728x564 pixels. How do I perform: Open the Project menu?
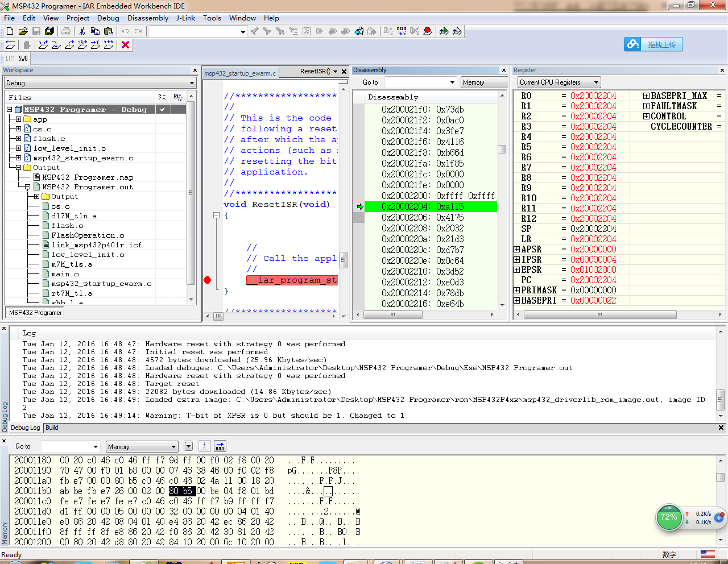[78, 18]
